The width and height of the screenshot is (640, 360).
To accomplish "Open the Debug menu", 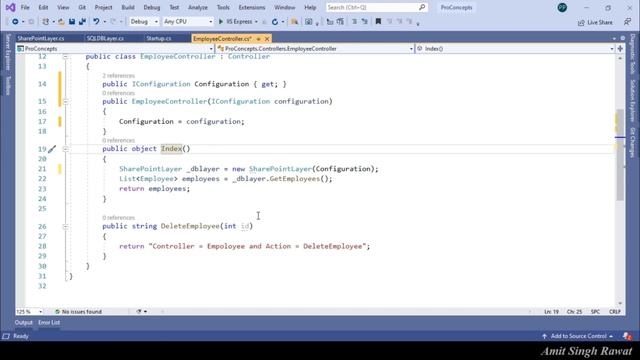I will [151, 7].
